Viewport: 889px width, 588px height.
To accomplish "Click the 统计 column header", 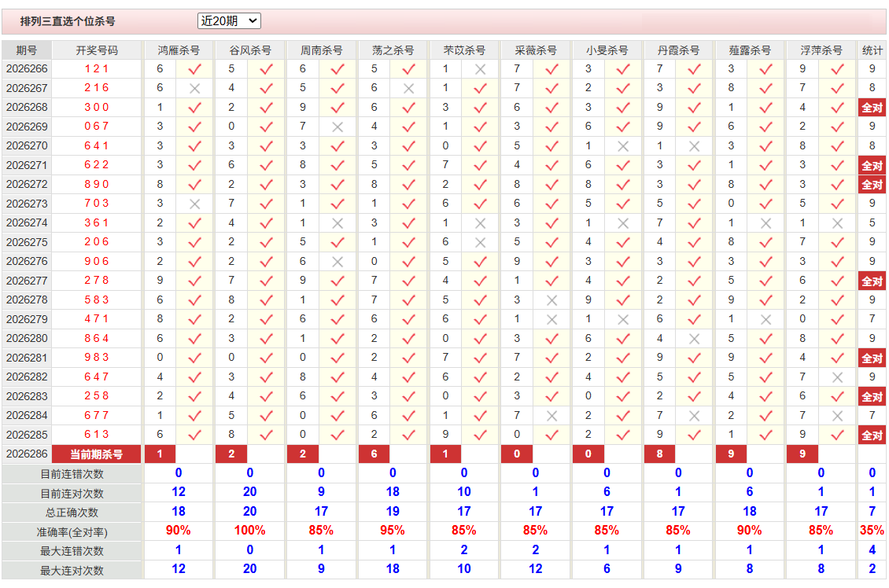I will coord(872,50).
